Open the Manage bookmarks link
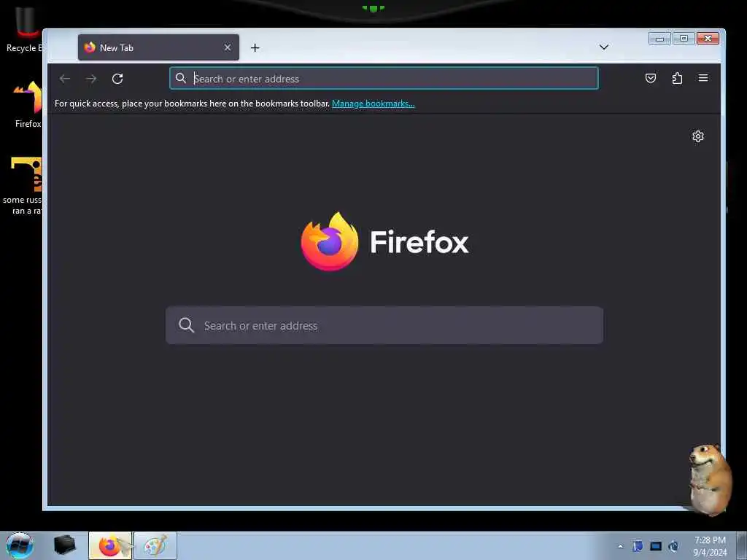This screenshot has width=747, height=560. [373, 104]
